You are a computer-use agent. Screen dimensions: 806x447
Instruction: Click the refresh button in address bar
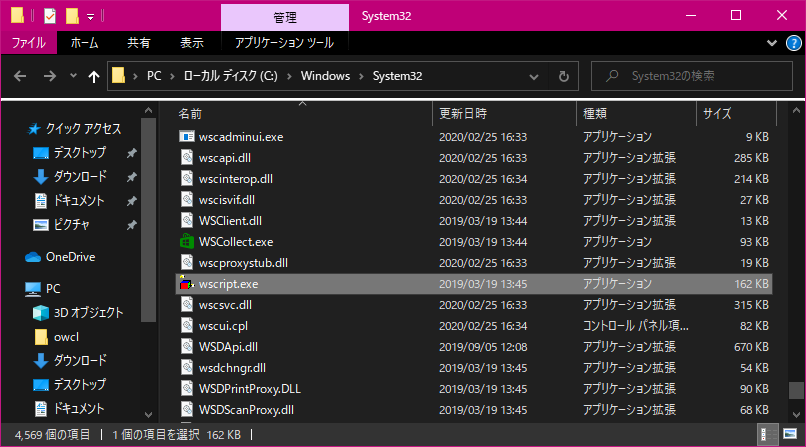click(564, 76)
